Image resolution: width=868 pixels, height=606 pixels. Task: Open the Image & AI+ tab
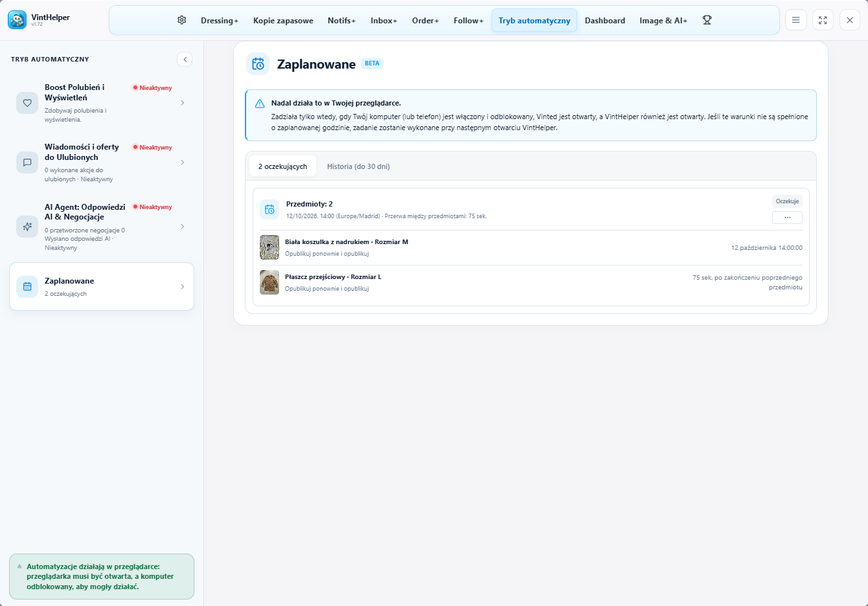(x=663, y=21)
